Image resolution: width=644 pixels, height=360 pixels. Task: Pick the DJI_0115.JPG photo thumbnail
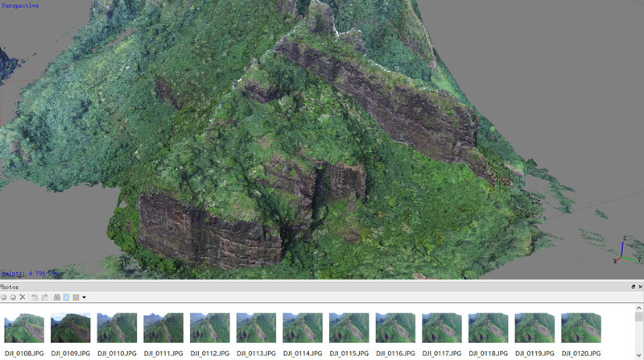(349, 328)
